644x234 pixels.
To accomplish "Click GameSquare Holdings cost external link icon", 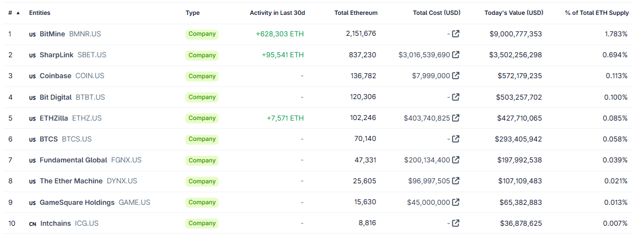I will click(x=456, y=202).
